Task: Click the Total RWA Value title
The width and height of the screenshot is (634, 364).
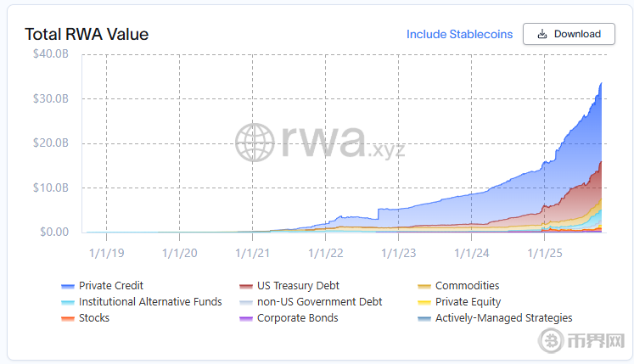Action: coord(87,35)
